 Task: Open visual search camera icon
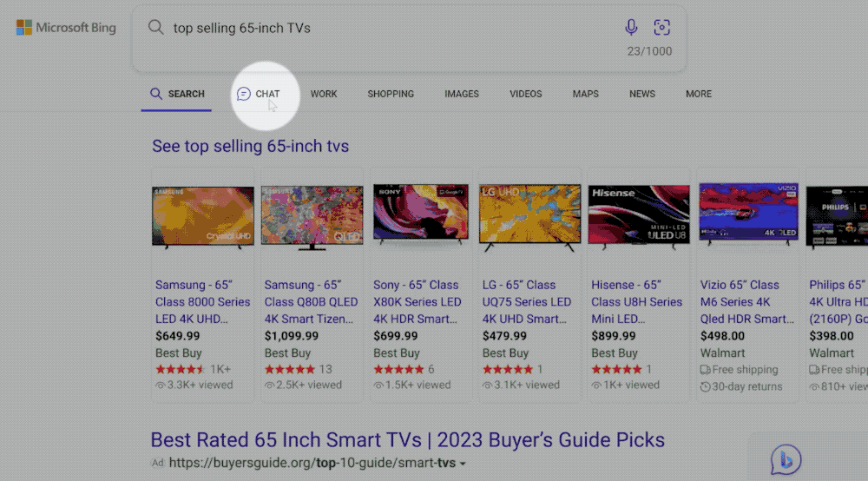pyautogui.click(x=661, y=28)
